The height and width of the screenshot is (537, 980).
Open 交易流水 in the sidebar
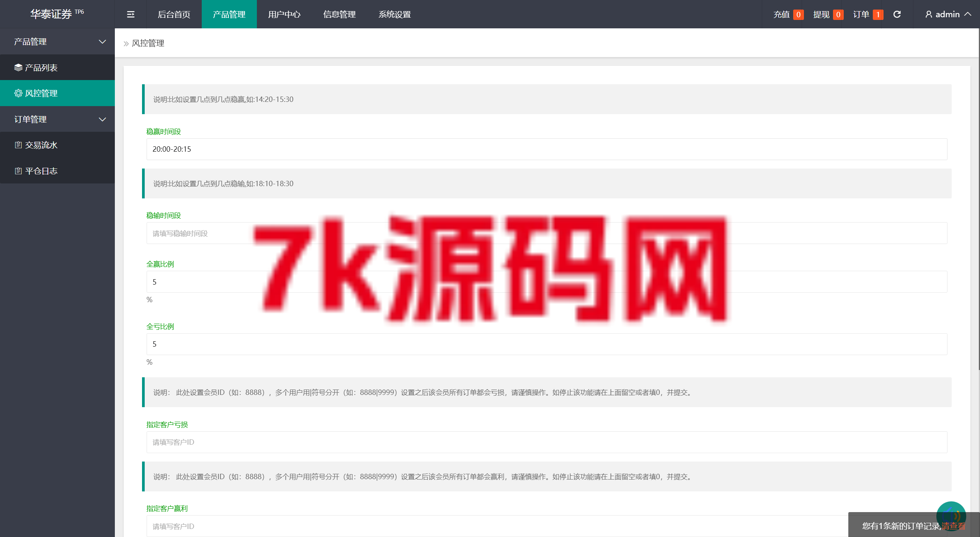pyautogui.click(x=57, y=145)
